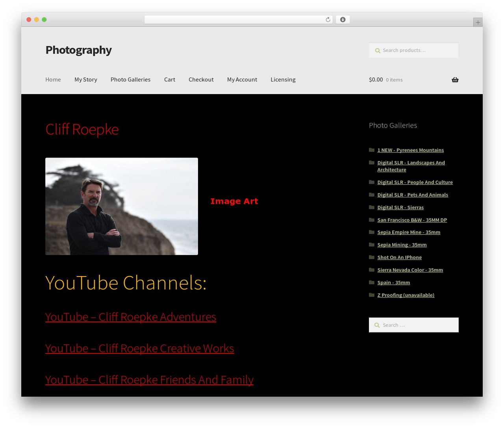Click folder icon beside Spain - 35mm

[x=371, y=282]
